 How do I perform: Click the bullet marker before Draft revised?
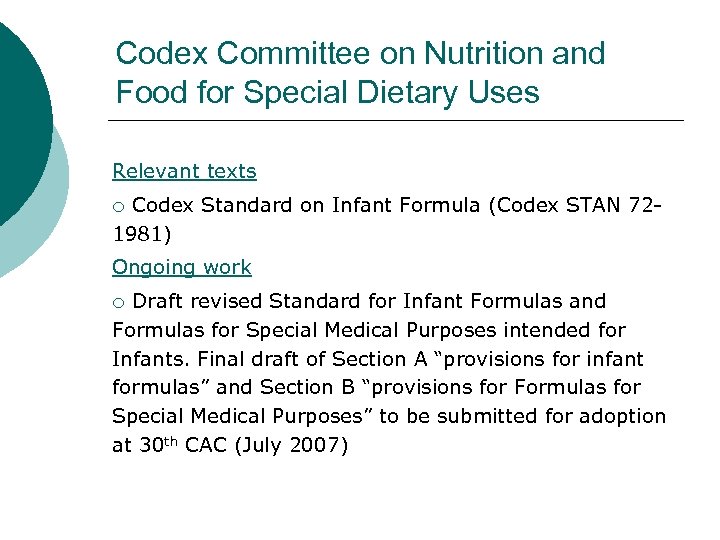click(118, 303)
